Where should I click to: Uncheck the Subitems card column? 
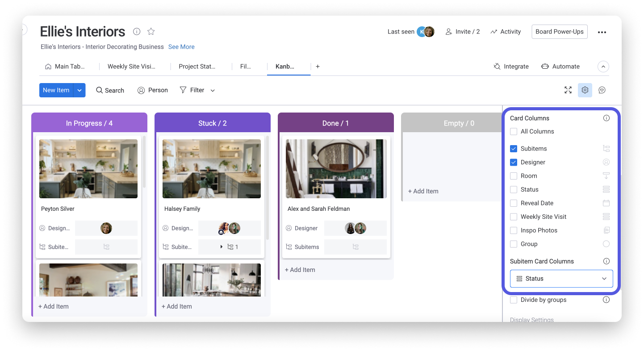514,148
